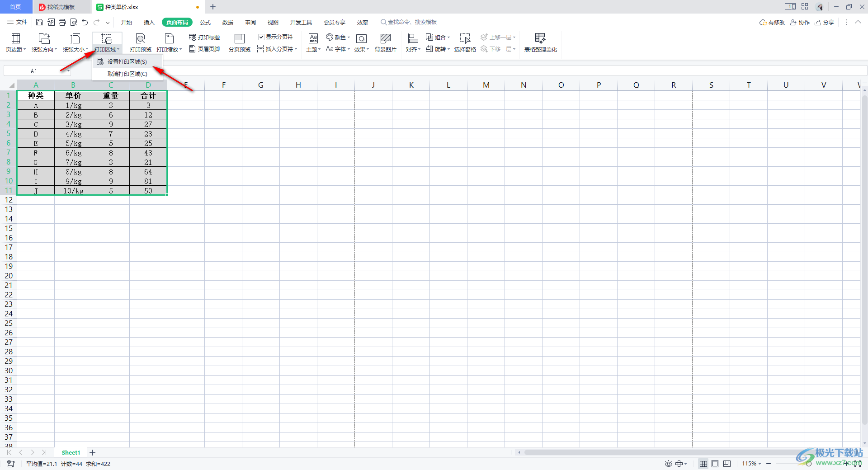The width and height of the screenshot is (868, 470).
Task: Click the 协作 collaborate icon
Action: (800, 22)
